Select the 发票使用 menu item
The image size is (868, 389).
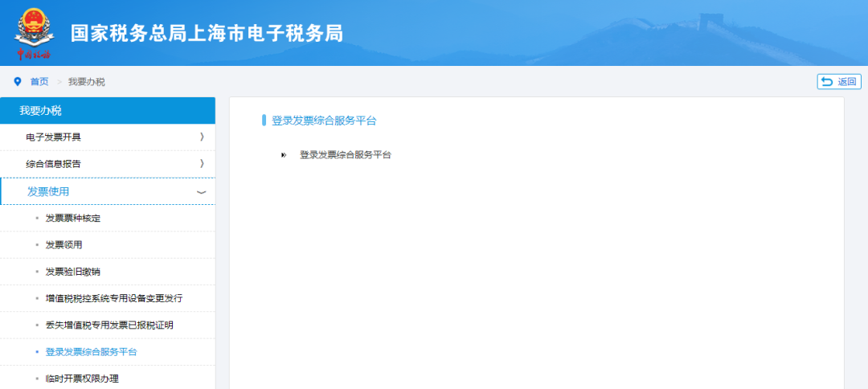pyautogui.click(x=108, y=191)
